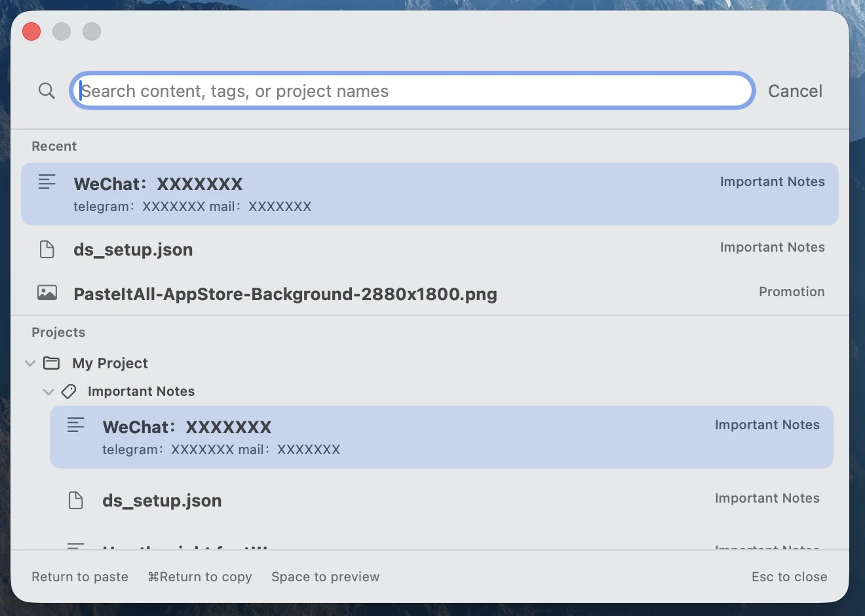Select My Project tree row label
Screen dimensions: 865x616
point(110,363)
